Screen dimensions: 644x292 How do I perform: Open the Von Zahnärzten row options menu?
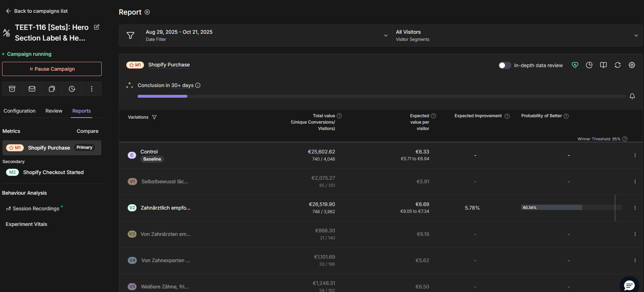tap(635, 234)
